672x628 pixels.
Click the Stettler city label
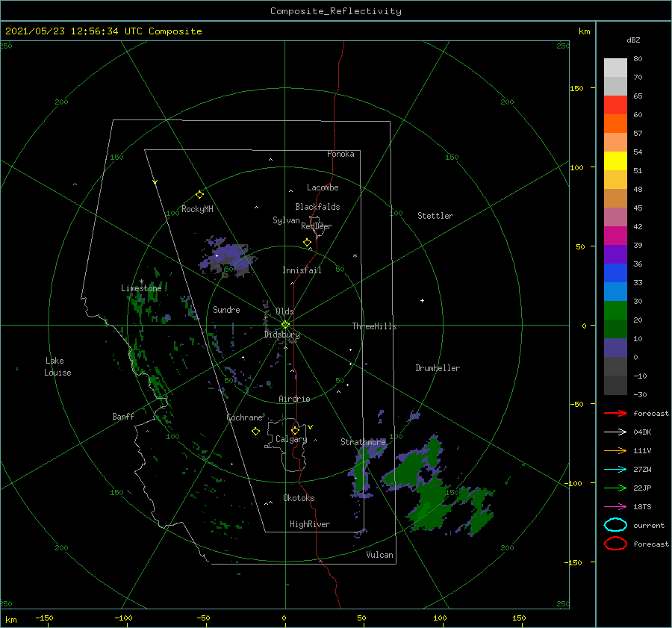[435, 216]
